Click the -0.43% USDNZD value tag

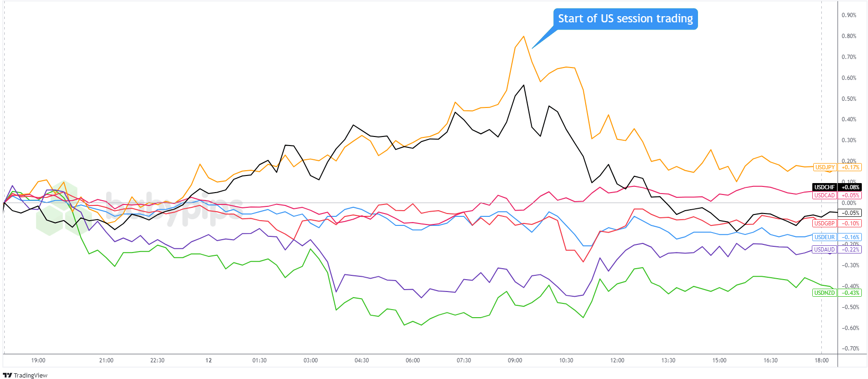tap(850, 293)
